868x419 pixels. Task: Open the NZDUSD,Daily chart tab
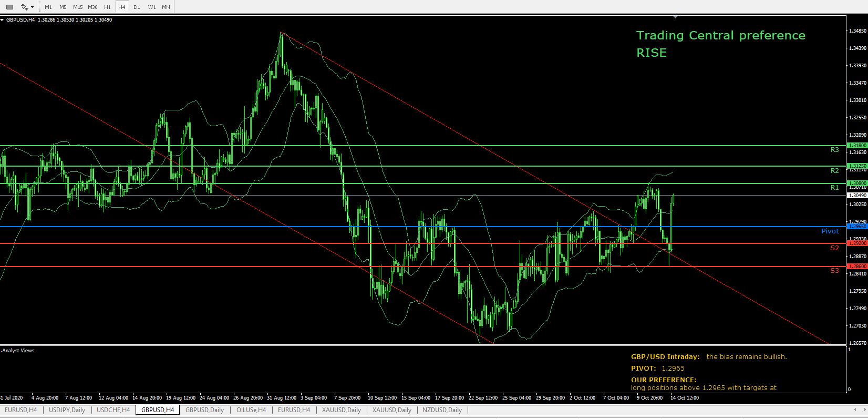click(x=442, y=410)
